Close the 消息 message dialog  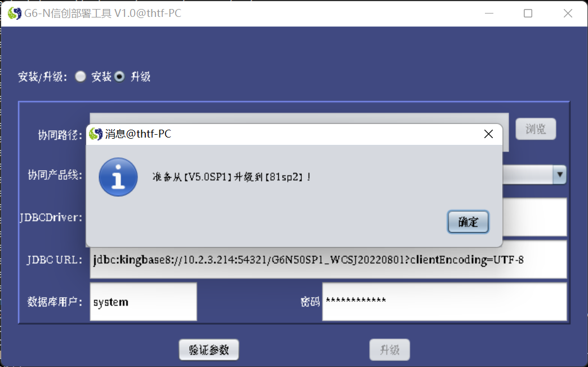pyautogui.click(x=488, y=134)
